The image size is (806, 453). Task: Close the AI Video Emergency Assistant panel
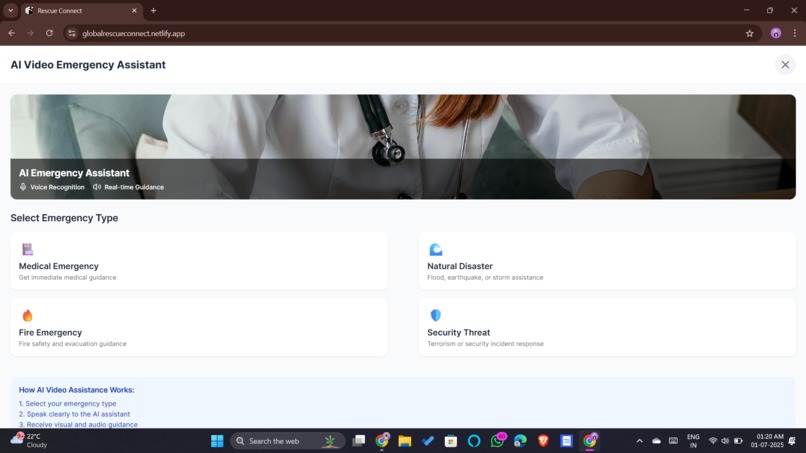[785, 65]
